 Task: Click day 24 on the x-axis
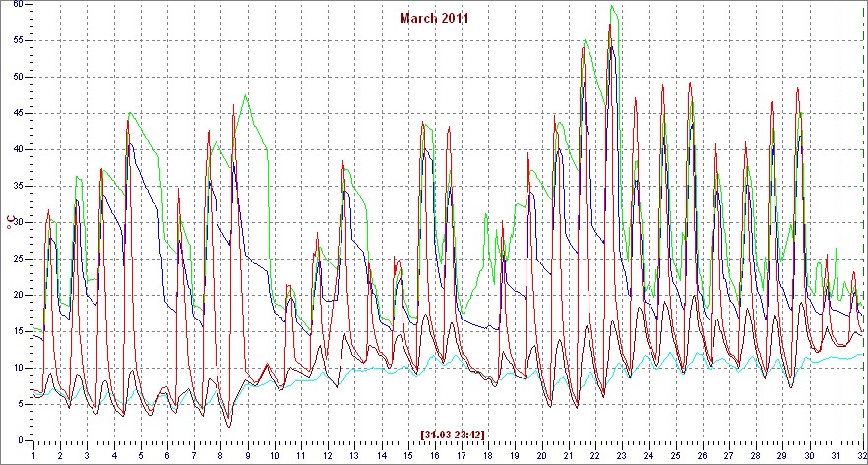(649, 456)
